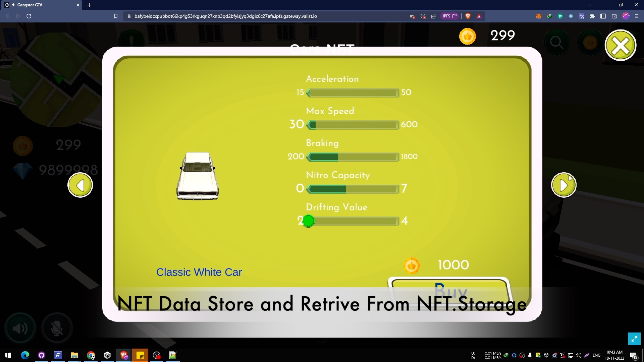The width and height of the screenshot is (644, 362).
Task: Toggle the browser sidebar panel
Action: [x=603, y=16]
